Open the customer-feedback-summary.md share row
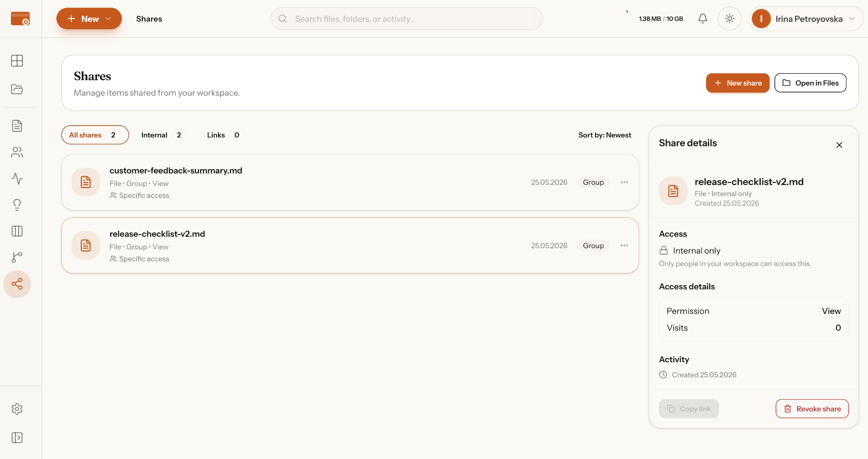Viewport: 868px width, 459px height. (x=350, y=182)
